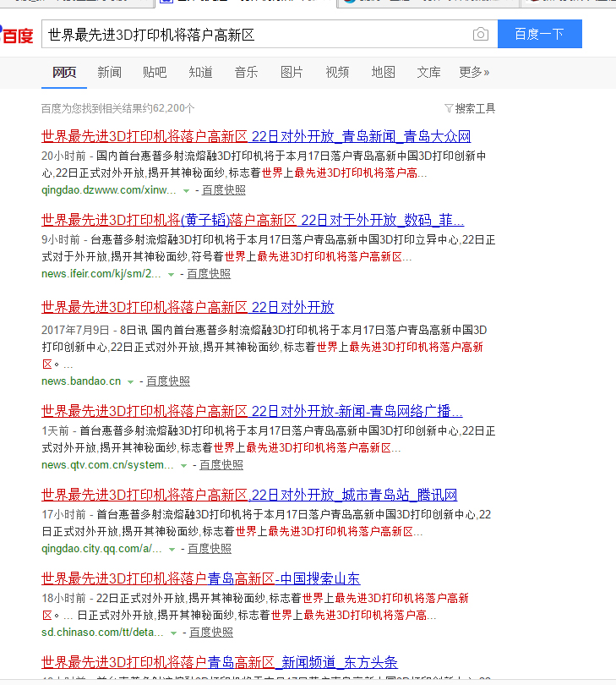Image resolution: width=616 pixels, height=685 pixels.
Task: Switch to the 图片 tab
Action: click(292, 72)
